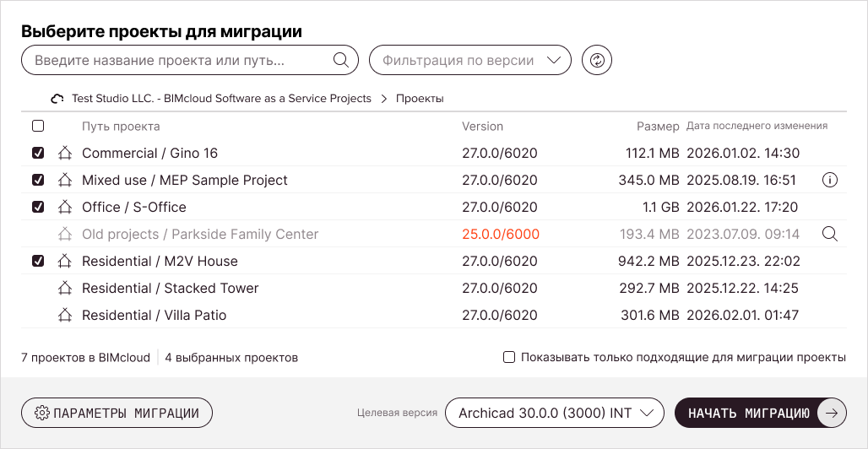Click the 7 проектов в BIMcloud status text
Image resolution: width=868 pixels, height=449 pixels.
pos(85,358)
